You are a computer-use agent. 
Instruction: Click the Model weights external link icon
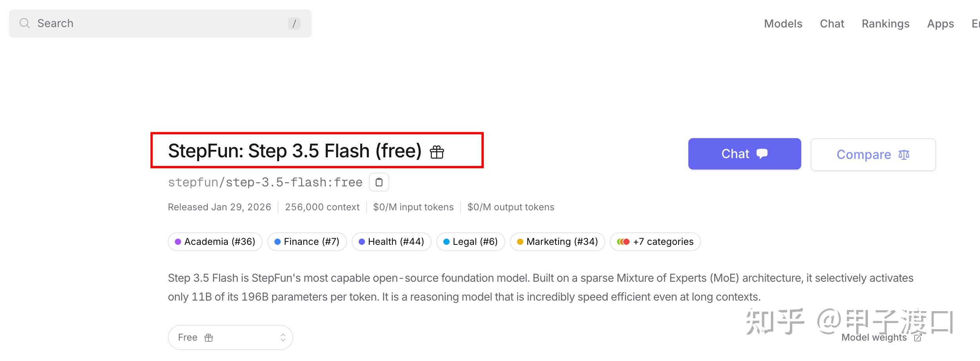[918, 338]
